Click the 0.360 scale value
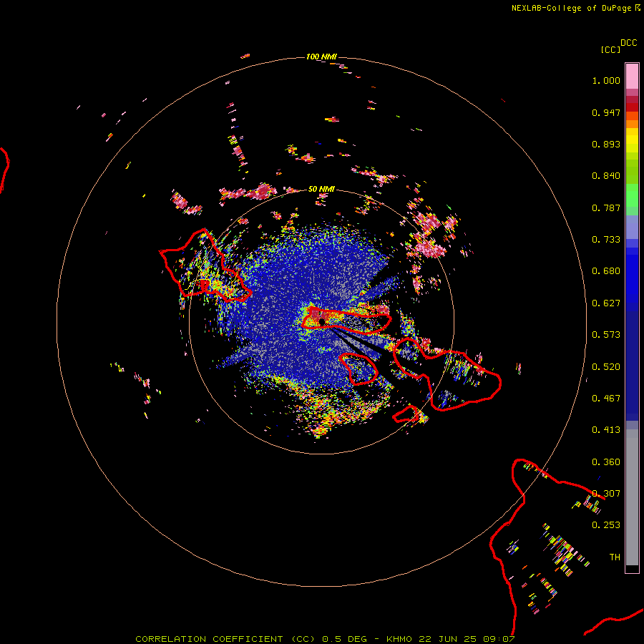The width and height of the screenshot is (644, 644). click(606, 462)
